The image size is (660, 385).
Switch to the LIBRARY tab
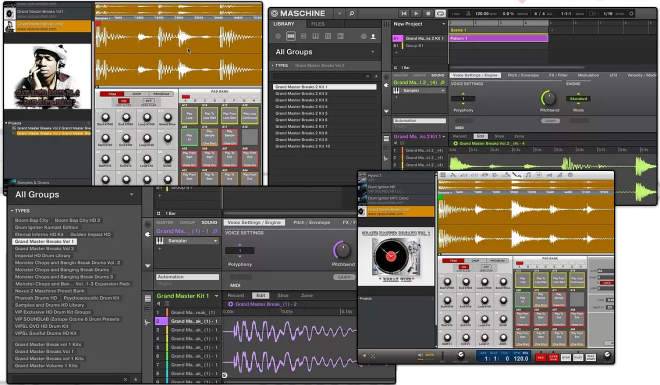284,24
